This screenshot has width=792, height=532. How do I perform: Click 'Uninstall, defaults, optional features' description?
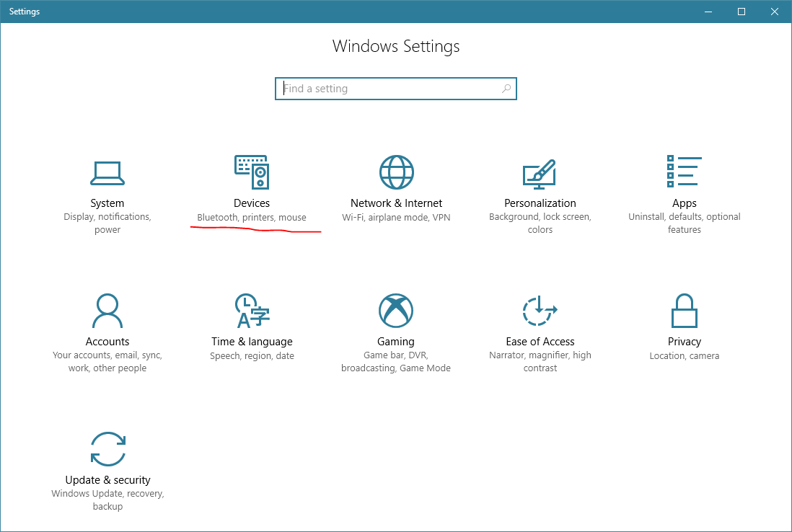(685, 223)
